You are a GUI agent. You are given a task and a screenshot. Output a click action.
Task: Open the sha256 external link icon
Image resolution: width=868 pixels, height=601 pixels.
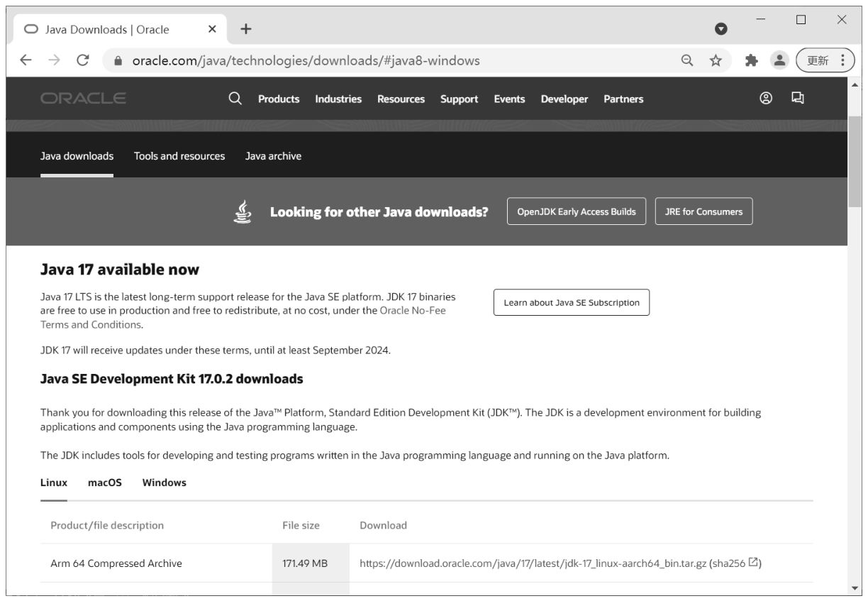click(754, 563)
